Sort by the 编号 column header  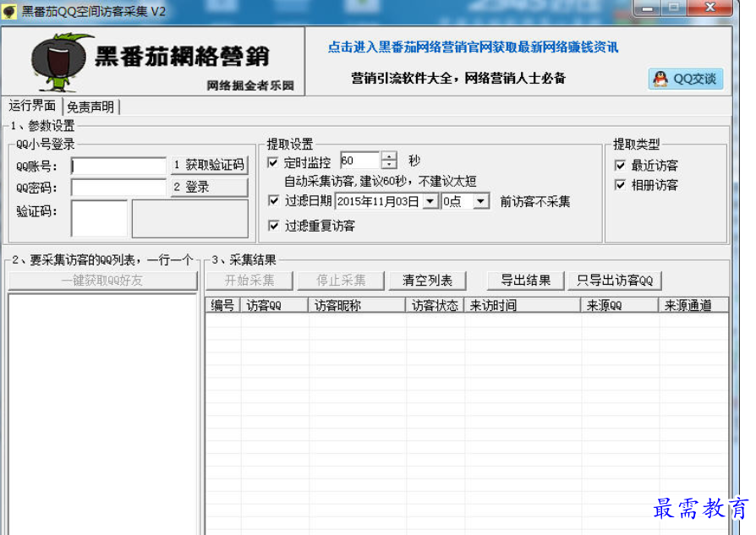click(x=223, y=305)
